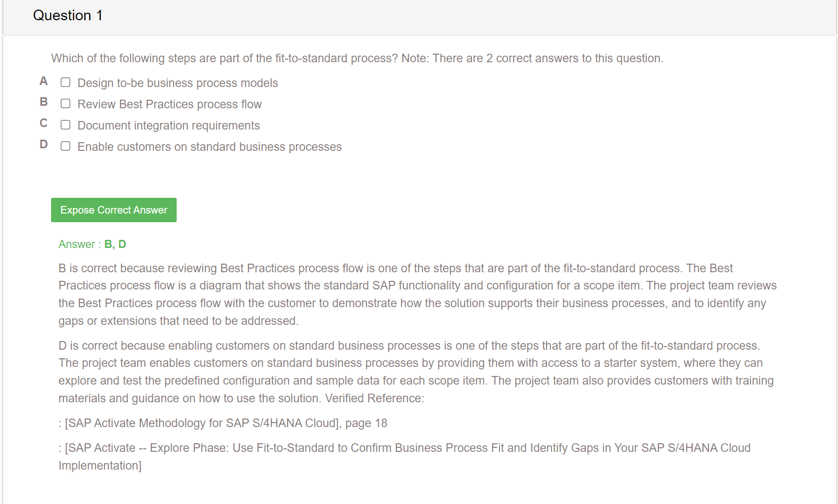Click the letter A option marker
Screen dimensions: 838x504
coord(44,81)
